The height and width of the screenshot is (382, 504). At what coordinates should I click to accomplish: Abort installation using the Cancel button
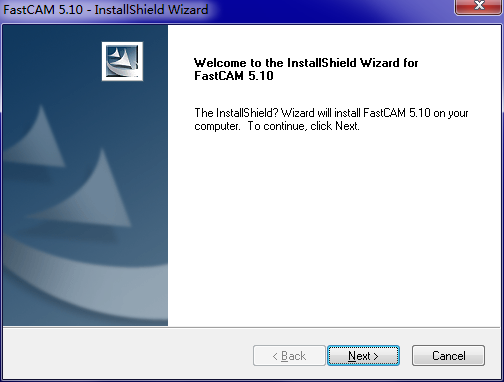click(x=448, y=356)
